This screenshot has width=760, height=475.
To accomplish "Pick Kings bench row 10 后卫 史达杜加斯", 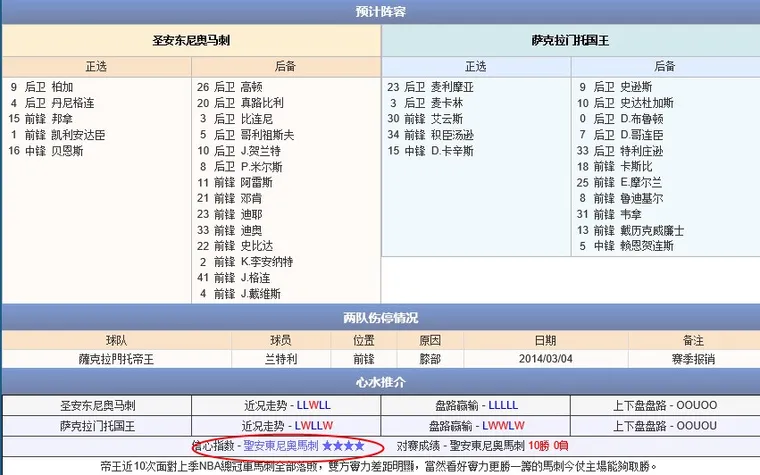I will (625, 103).
